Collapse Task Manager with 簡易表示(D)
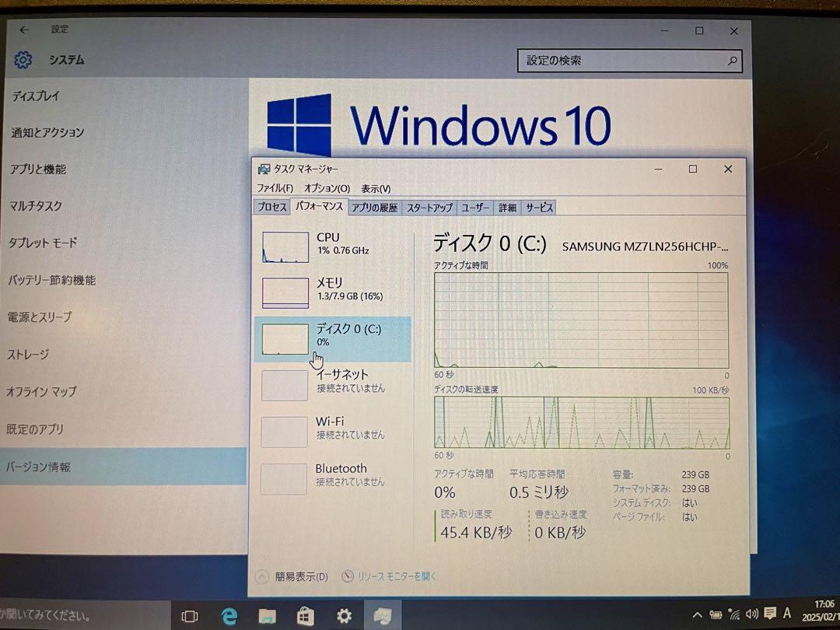The image size is (840, 630). (292, 576)
